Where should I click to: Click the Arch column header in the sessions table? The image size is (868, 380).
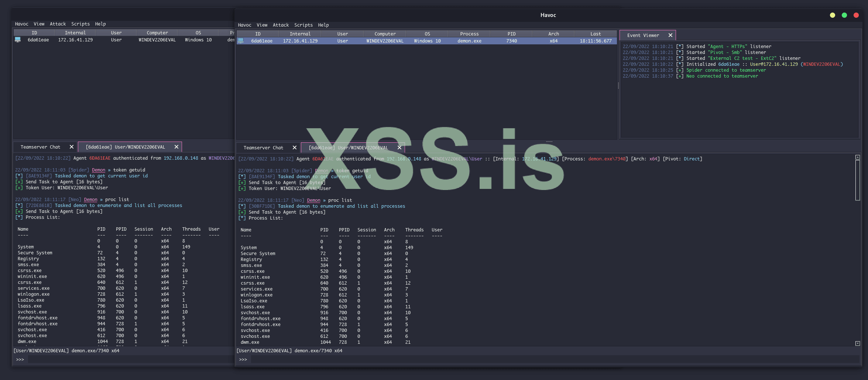pyautogui.click(x=553, y=34)
